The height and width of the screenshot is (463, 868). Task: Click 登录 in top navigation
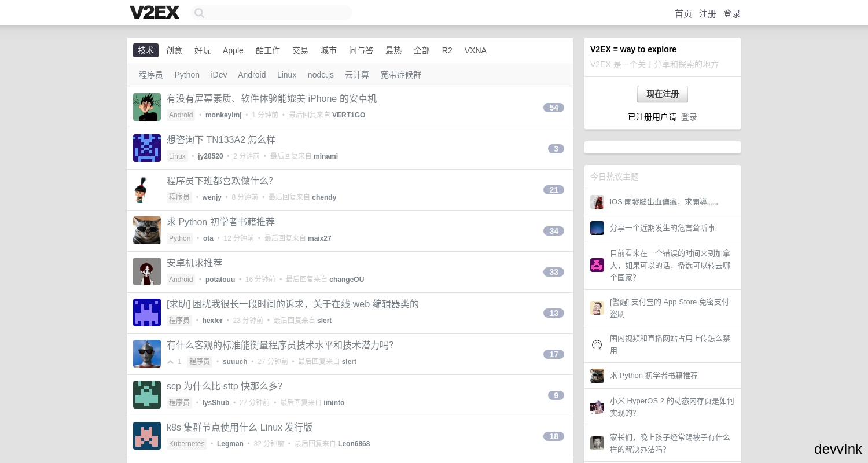pos(732,13)
